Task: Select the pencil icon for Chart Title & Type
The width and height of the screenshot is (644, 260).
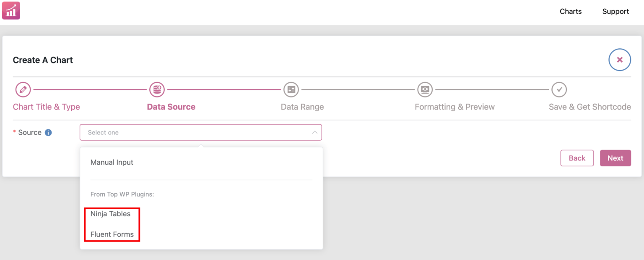Action: click(23, 89)
